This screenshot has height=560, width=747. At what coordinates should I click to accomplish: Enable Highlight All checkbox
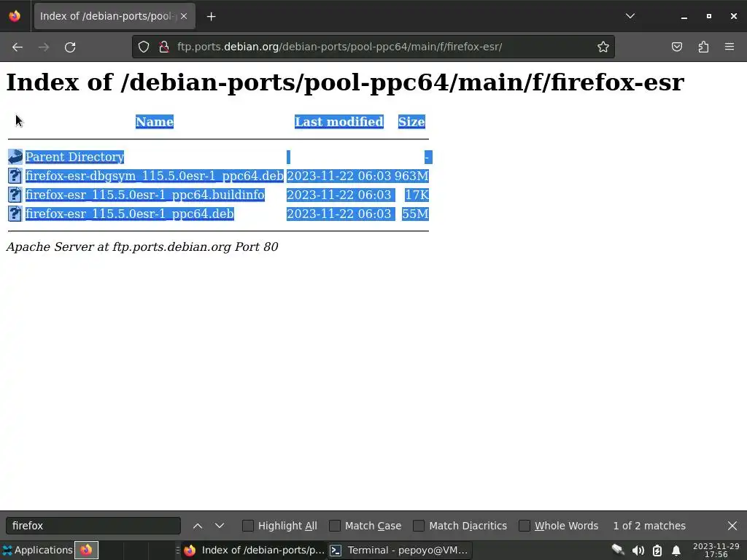pos(248,526)
